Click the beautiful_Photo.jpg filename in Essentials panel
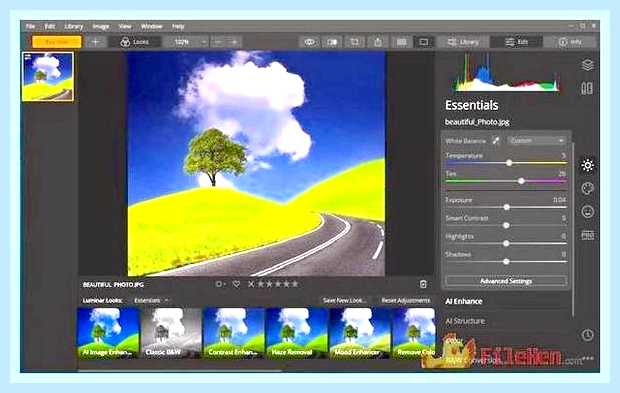Image resolution: width=620 pixels, height=393 pixels. [477, 122]
